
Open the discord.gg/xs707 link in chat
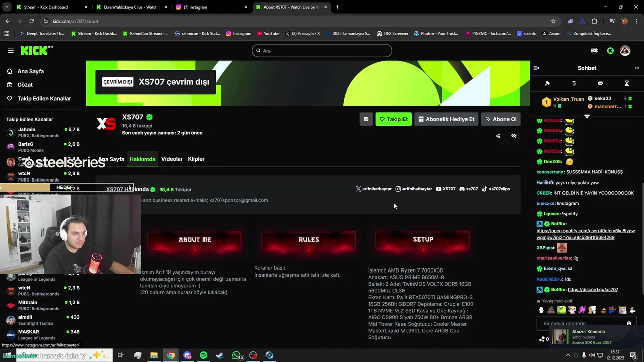click(x=593, y=290)
